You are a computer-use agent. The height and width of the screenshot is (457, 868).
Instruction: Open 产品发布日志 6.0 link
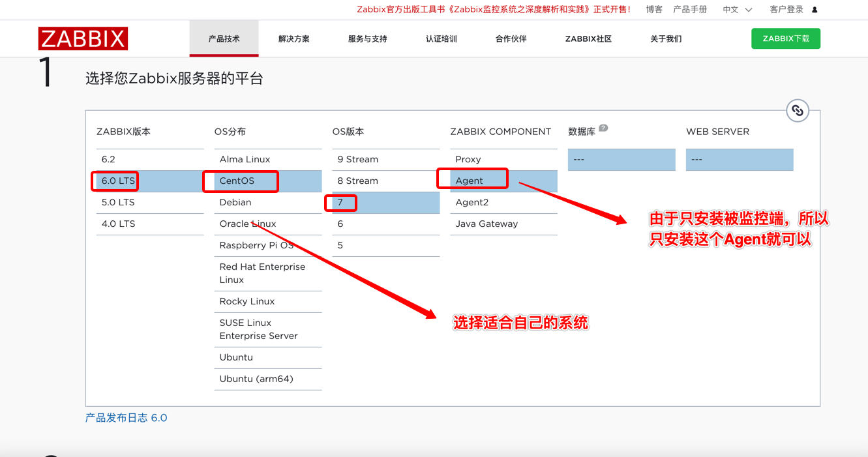point(127,418)
